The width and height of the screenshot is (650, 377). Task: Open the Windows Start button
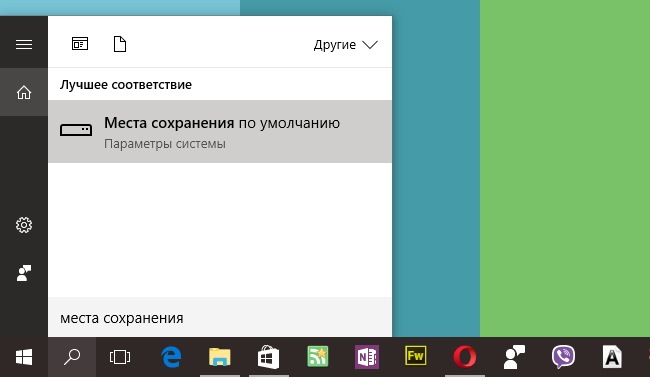(x=24, y=357)
